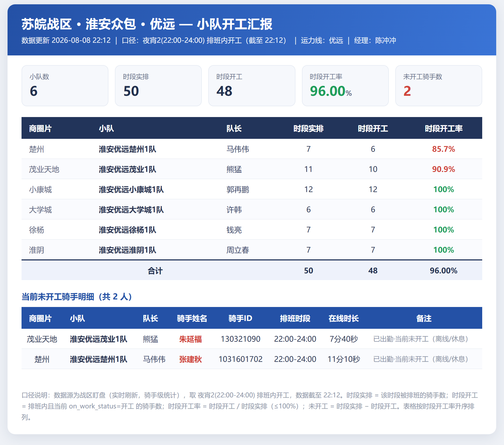
Task: Click the 备注 text in 张建秋 row
Action: click(x=421, y=359)
